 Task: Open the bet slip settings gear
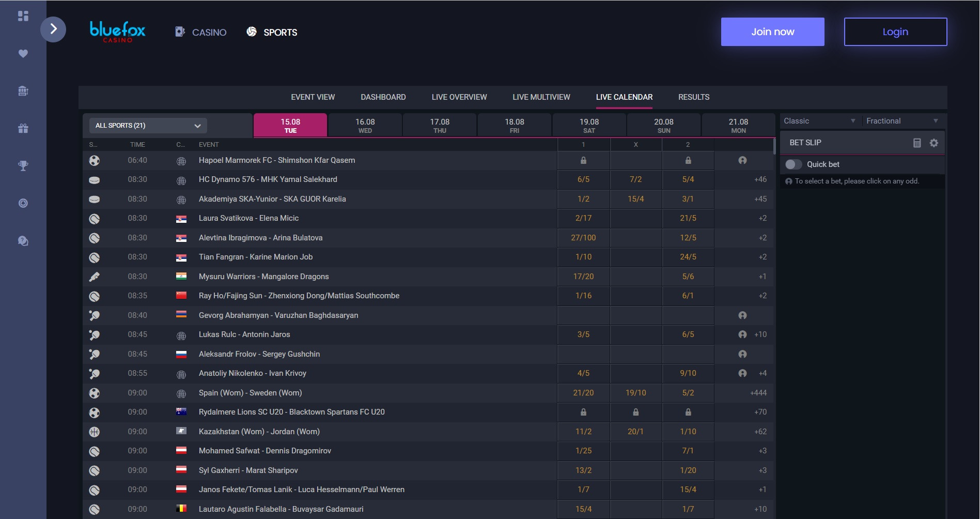point(934,142)
